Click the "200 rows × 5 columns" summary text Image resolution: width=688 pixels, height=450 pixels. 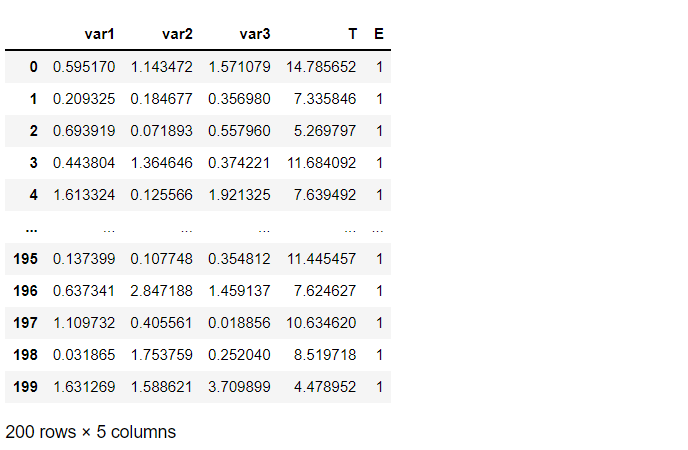[91, 432]
